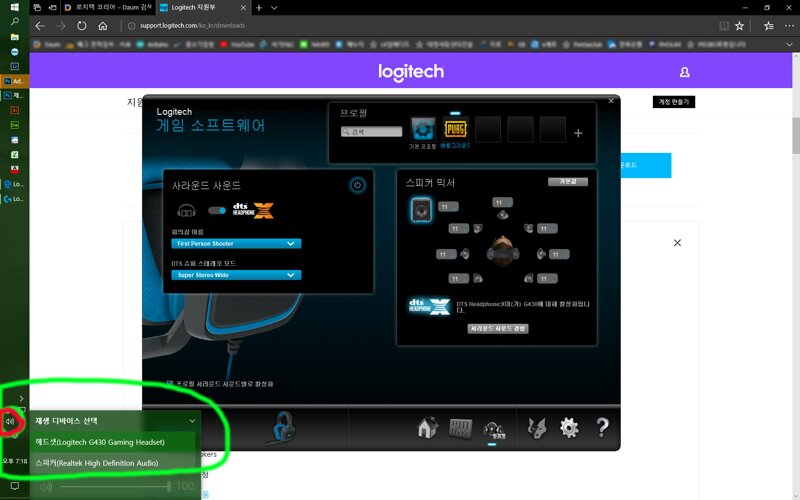The width and height of the screenshot is (800, 500).
Task: Click the front-right speaker icon
Action: tap(529, 228)
